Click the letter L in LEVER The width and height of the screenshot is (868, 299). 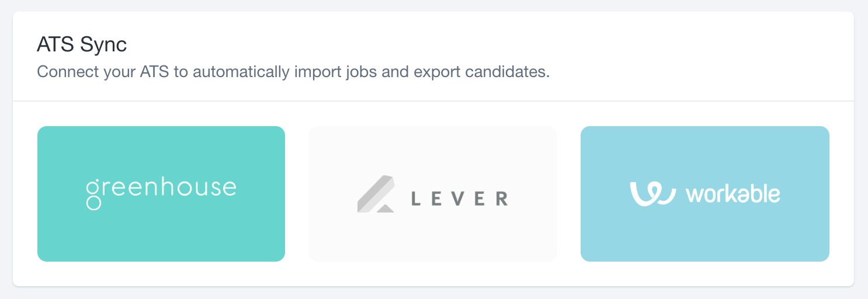(416, 199)
